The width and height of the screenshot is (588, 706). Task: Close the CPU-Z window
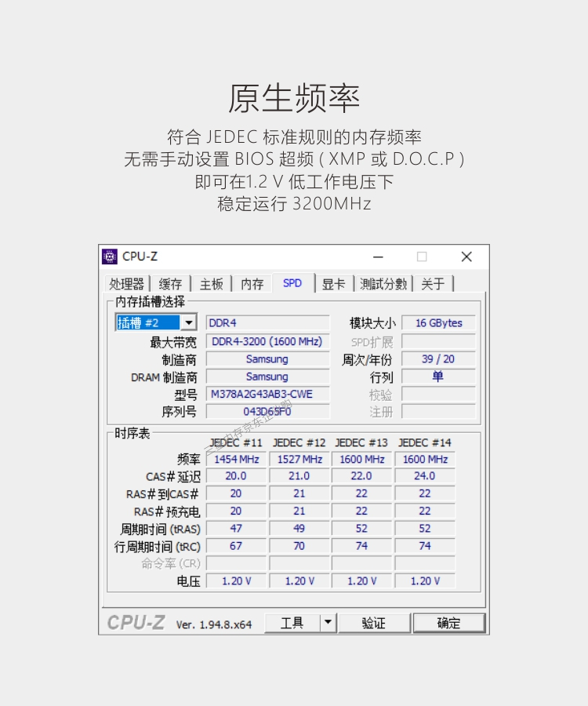pyautogui.click(x=466, y=257)
